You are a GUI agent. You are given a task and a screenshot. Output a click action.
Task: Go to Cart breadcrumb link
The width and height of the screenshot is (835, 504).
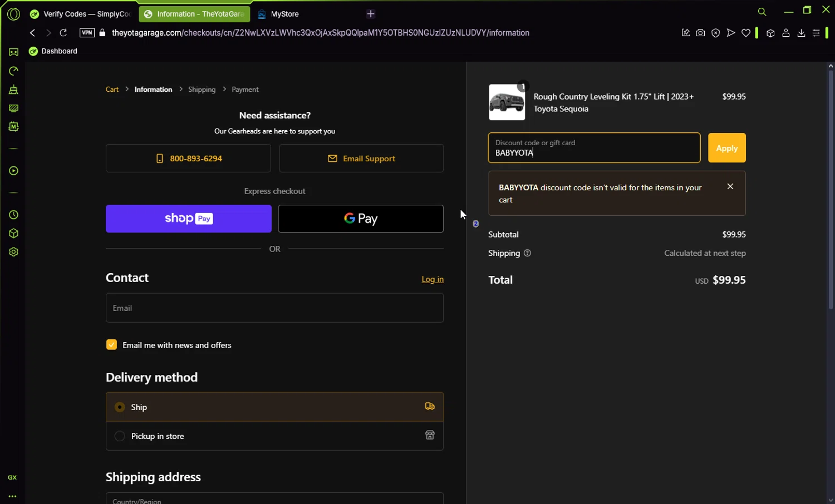coord(112,90)
